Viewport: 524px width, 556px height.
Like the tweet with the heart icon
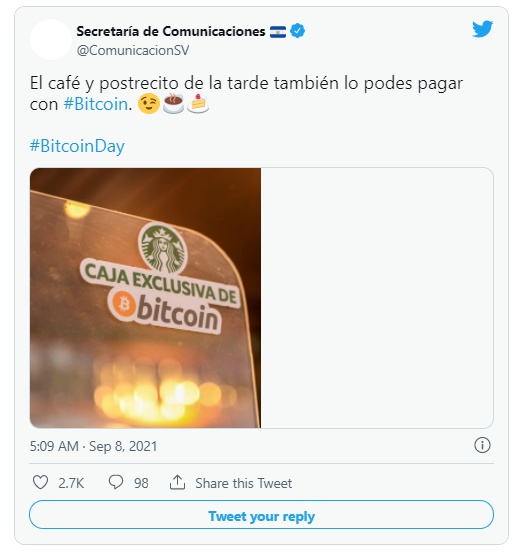40,483
